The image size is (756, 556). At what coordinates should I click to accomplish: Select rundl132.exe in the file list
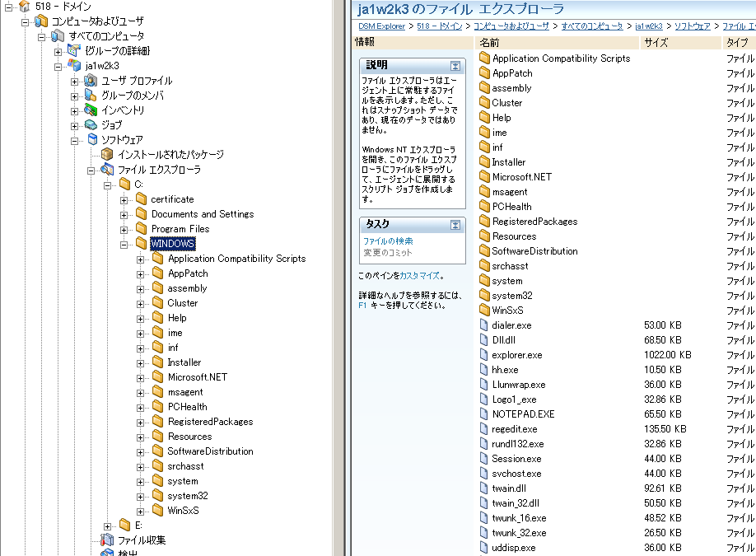(x=518, y=444)
